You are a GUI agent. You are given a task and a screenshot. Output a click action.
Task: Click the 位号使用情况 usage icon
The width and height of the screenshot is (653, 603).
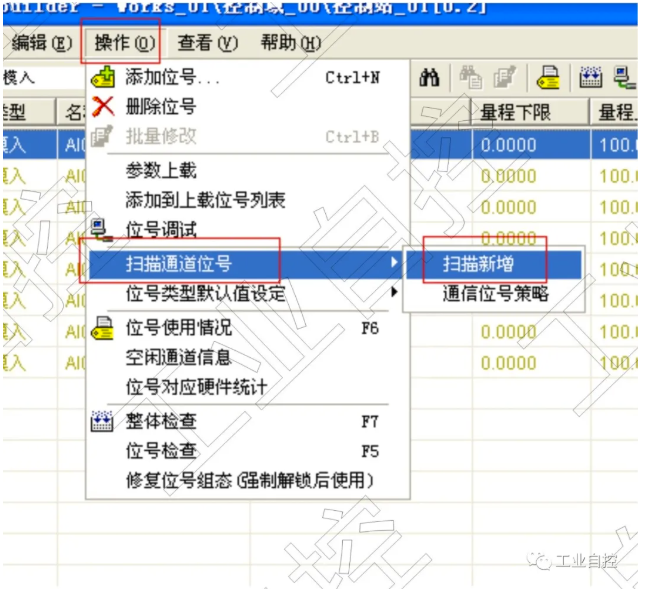coord(103,327)
